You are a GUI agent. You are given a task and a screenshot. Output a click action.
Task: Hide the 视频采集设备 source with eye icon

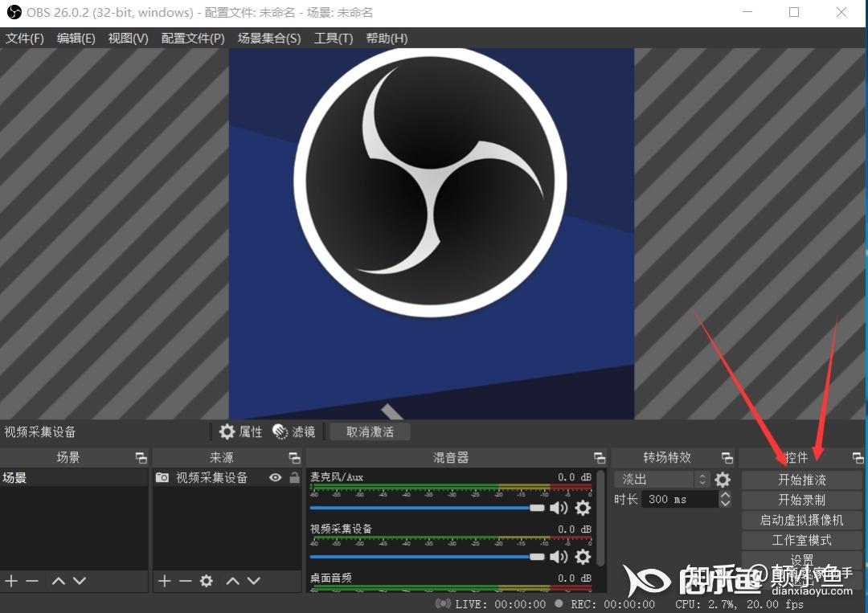click(x=275, y=477)
